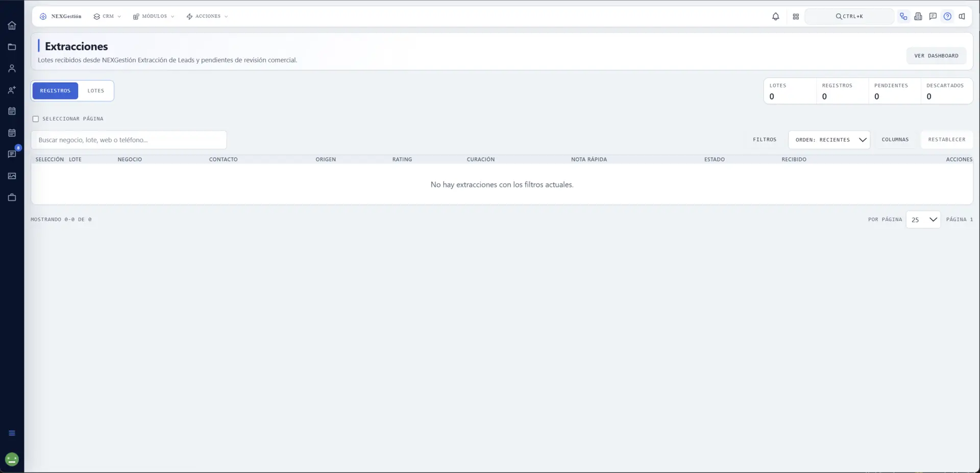Click the Restablecer button
This screenshot has height=473, width=980.
point(947,139)
